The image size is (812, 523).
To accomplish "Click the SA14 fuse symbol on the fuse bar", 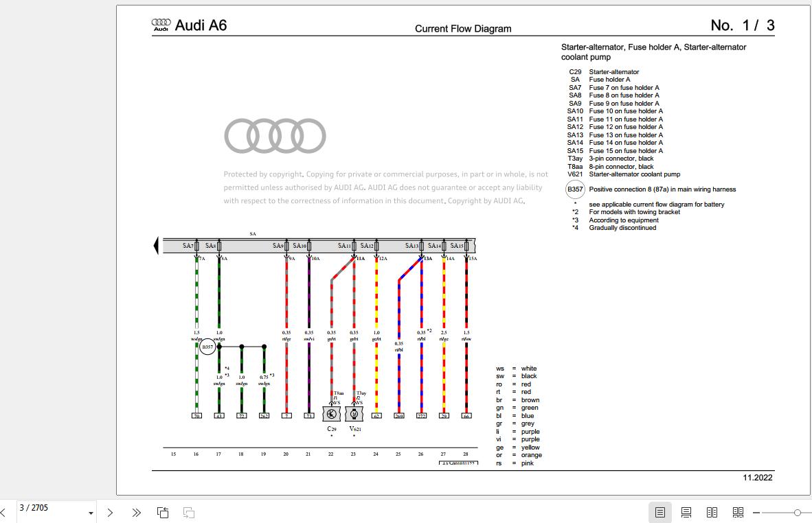I will [x=444, y=246].
